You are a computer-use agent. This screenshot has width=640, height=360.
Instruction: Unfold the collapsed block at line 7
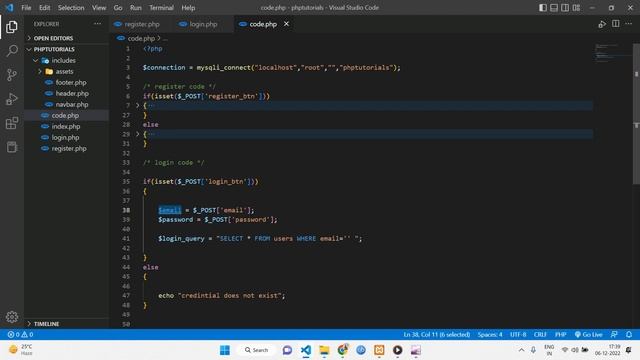pos(138,105)
